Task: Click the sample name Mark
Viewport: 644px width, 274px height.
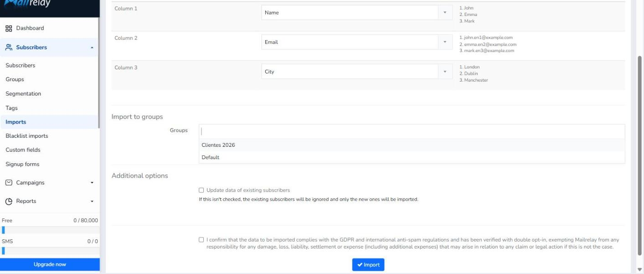Action: pyautogui.click(x=469, y=21)
